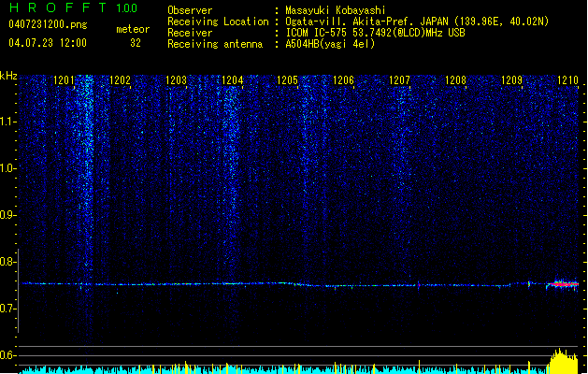Select the 1207 time marker
This screenshot has width=588, height=374.
(400, 80)
